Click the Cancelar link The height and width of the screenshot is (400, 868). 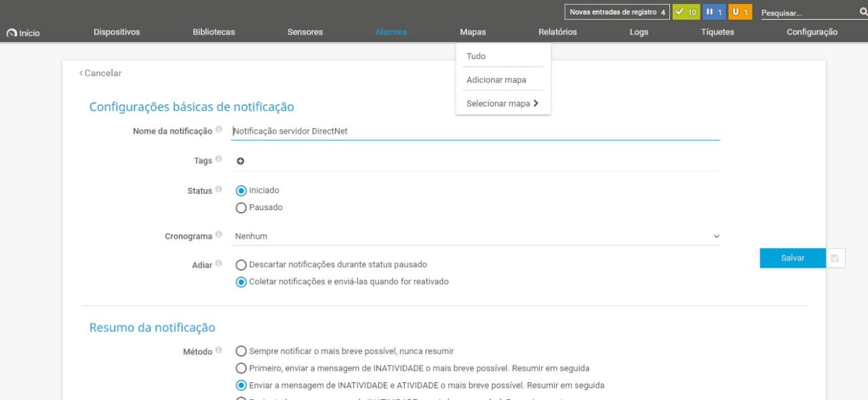pyautogui.click(x=100, y=73)
